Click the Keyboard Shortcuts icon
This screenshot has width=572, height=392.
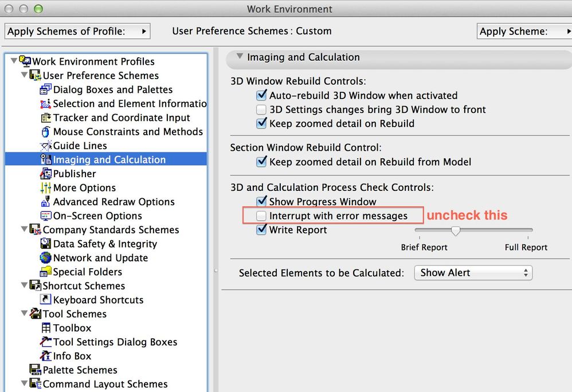(46, 300)
